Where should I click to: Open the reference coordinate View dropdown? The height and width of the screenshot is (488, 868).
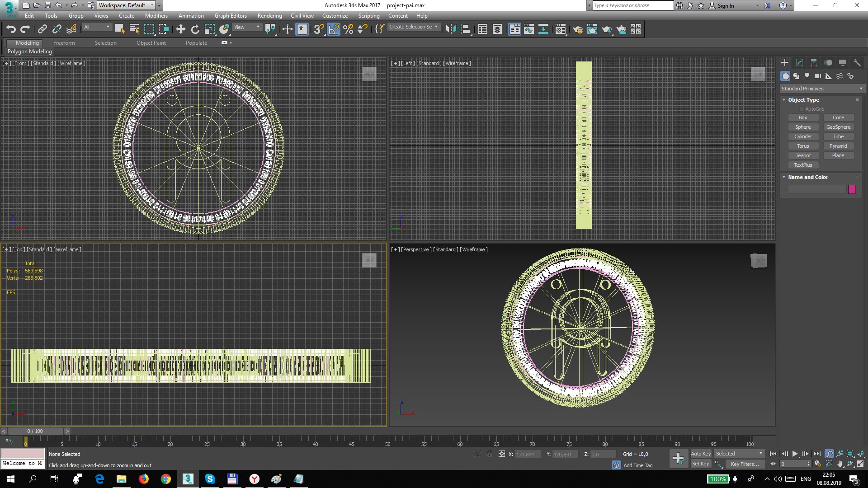coord(247,27)
